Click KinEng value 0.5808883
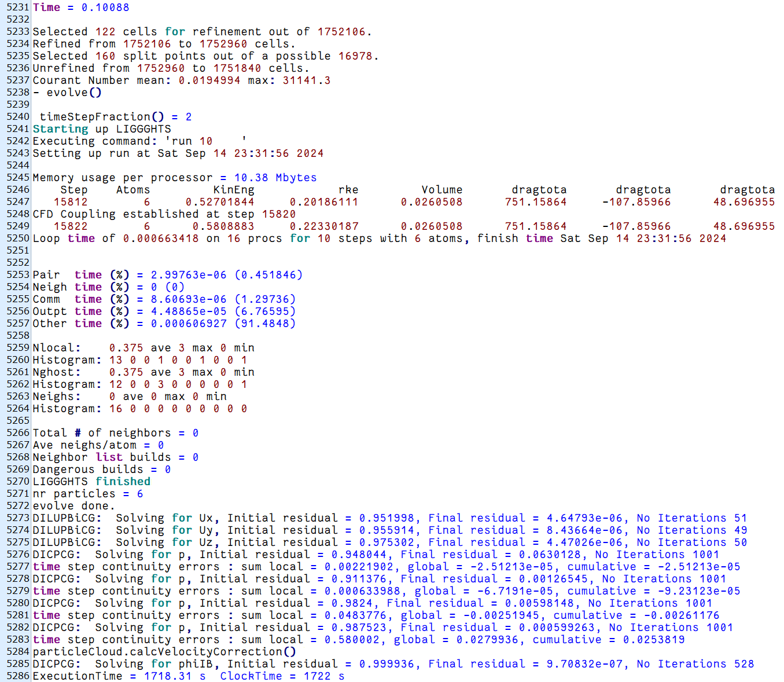The height and width of the screenshot is (682, 784). [223, 226]
